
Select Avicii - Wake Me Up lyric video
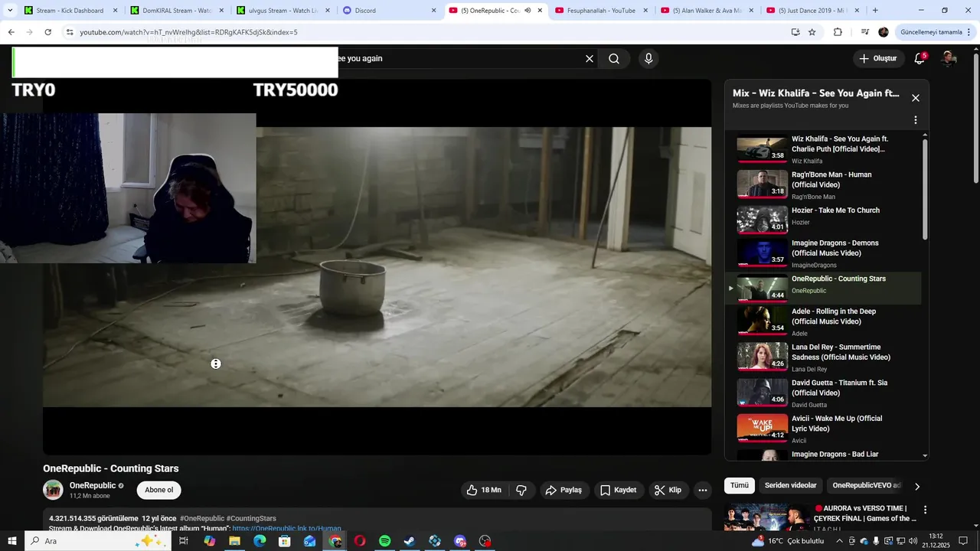[823, 429]
